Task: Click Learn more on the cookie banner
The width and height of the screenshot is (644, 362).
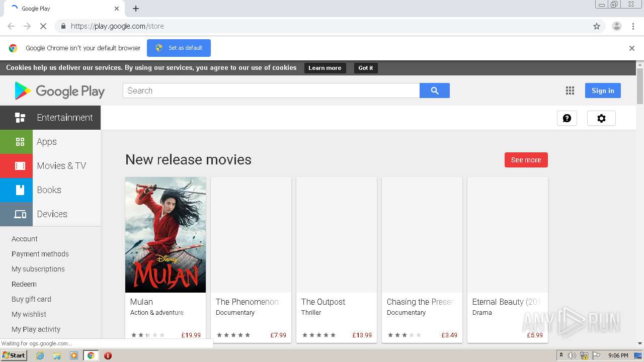Action: tap(325, 68)
